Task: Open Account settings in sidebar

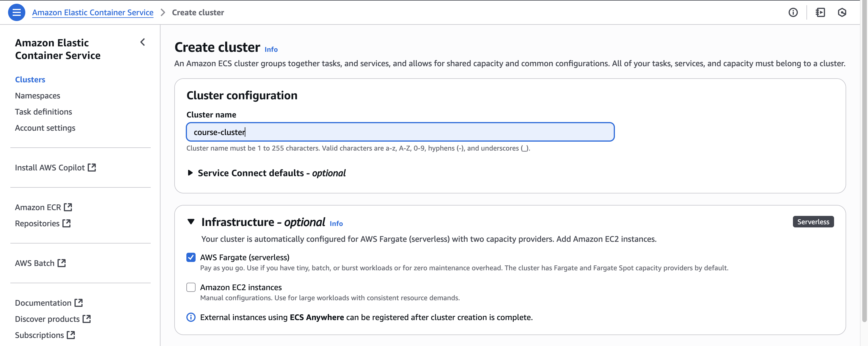Action: (45, 128)
